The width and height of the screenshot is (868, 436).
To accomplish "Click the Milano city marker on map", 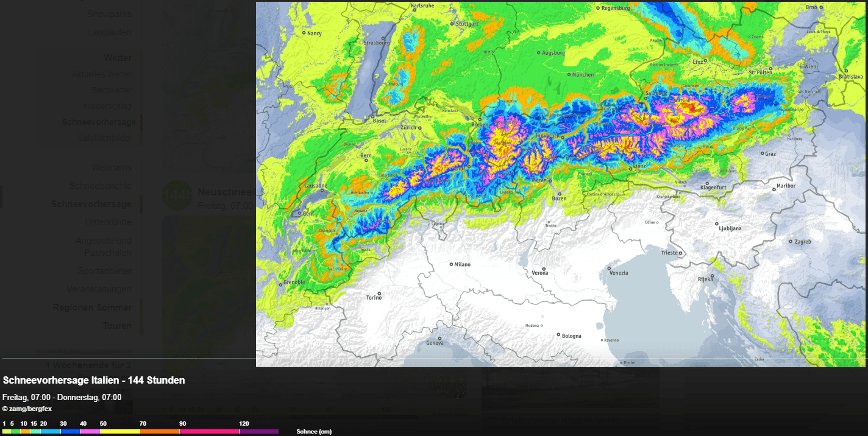I will (451, 264).
